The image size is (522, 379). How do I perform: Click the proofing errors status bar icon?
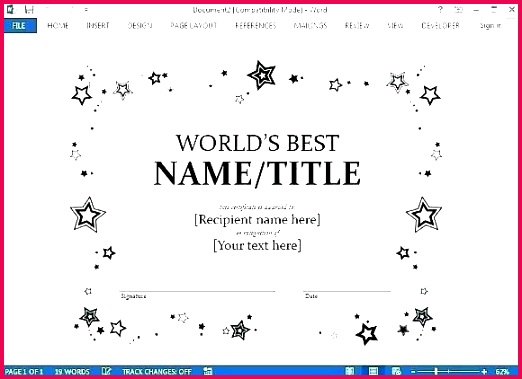coord(106,371)
